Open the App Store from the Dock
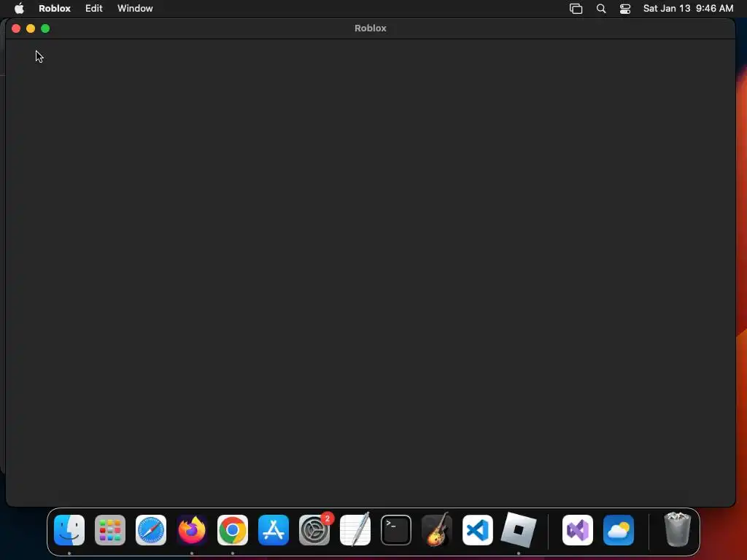 [274, 530]
